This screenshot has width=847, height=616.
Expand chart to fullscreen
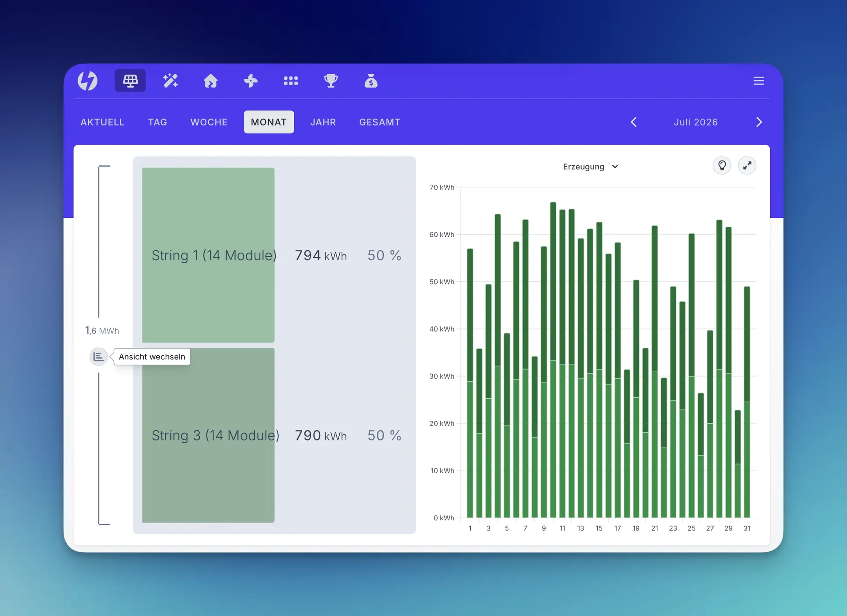tap(747, 166)
